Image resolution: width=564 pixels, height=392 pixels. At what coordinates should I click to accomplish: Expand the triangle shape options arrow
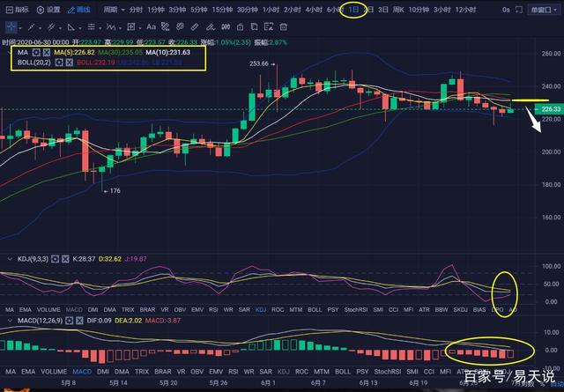[x=79, y=27]
